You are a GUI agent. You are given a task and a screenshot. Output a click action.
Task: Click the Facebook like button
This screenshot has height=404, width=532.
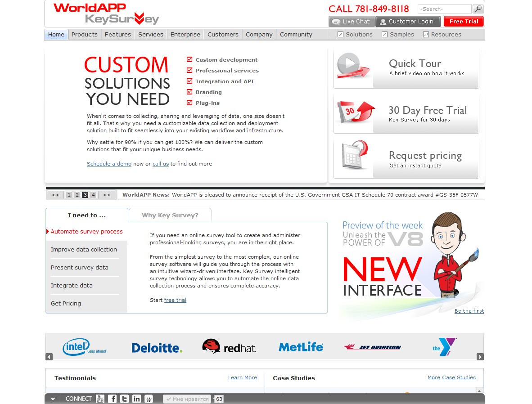pos(187,399)
